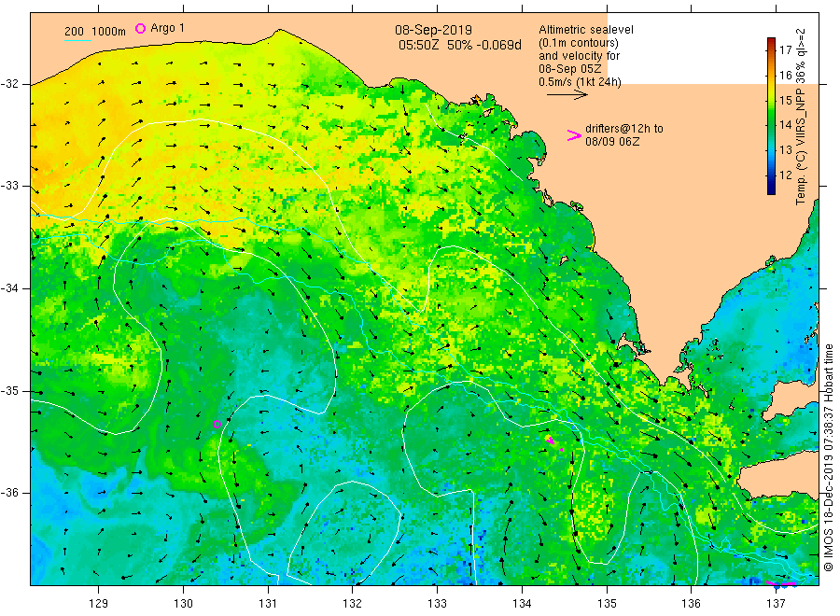Click the temperature color bar
Viewport: 840px width, 616px height.
click(x=771, y=116)
